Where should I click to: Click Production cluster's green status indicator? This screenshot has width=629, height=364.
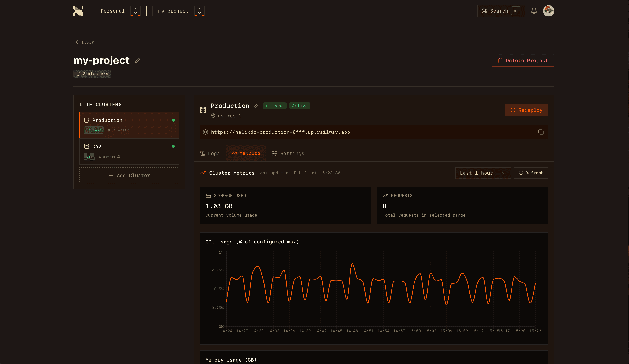pos(174,120)
